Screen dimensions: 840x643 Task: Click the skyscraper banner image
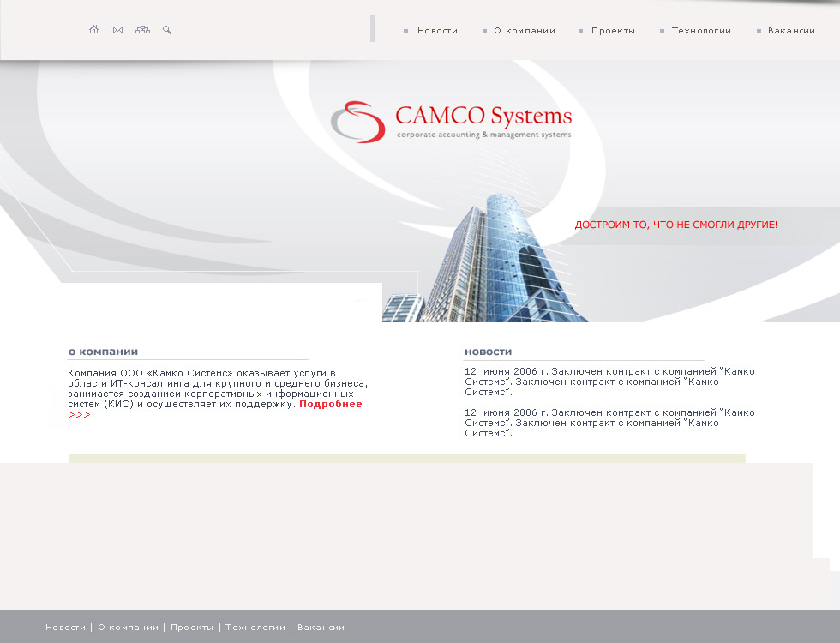485,258
